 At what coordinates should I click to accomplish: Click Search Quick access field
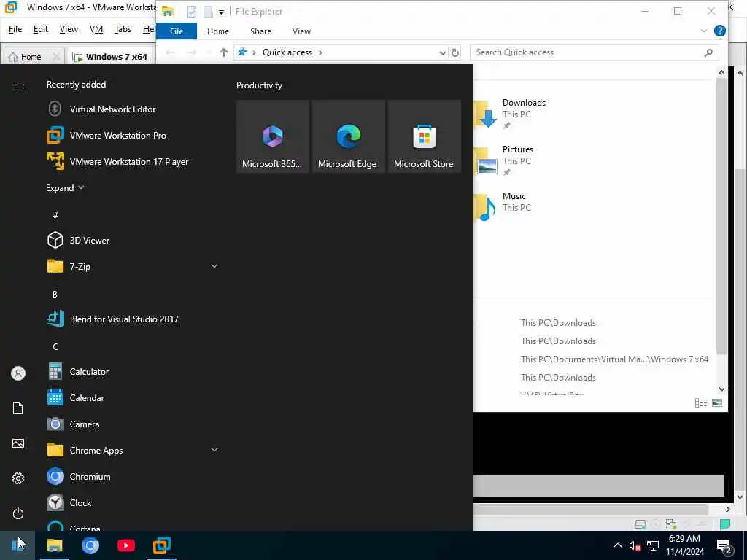coord(594,52)
